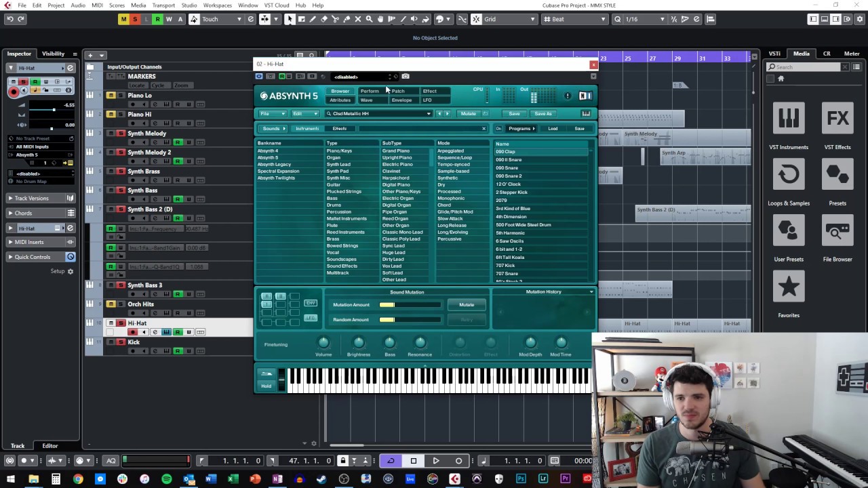Screen dimensions: 868x488
Task: Open Cubase setup gear at top right
Action: click(859, 19)
